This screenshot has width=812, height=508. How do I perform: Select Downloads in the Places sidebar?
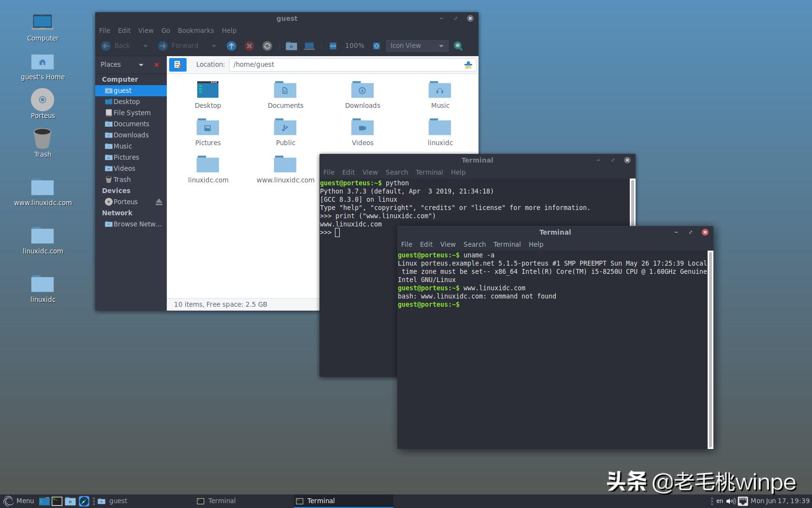pos(131,135)
